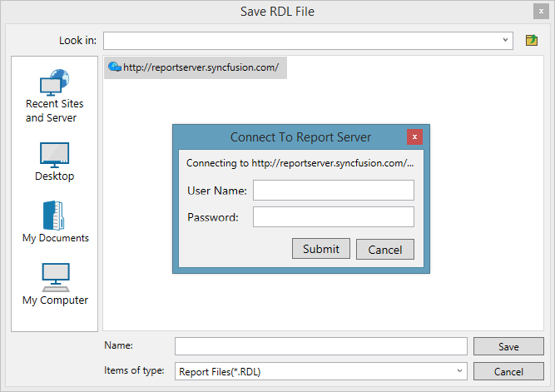
Task: Click inside the Look in combo box
Action: pos(304,40)
